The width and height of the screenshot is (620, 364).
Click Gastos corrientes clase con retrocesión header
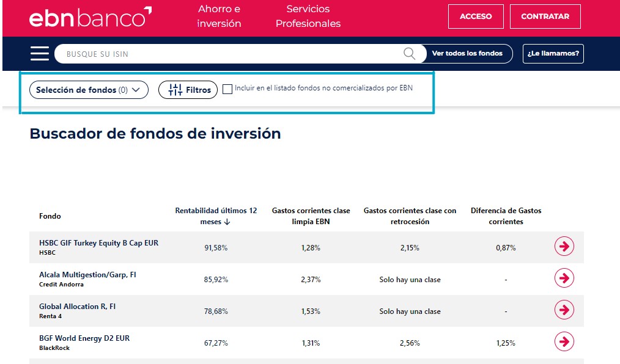(x=410, y=216)
